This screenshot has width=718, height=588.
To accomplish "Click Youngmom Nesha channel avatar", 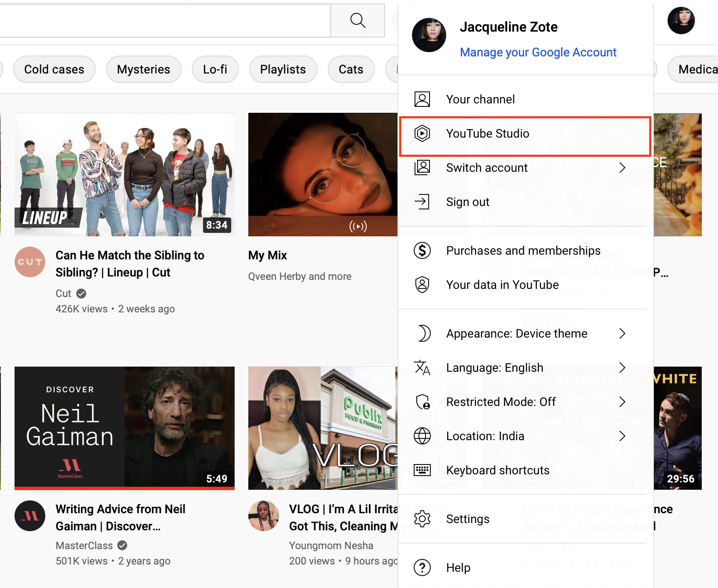I will (264, 516).
